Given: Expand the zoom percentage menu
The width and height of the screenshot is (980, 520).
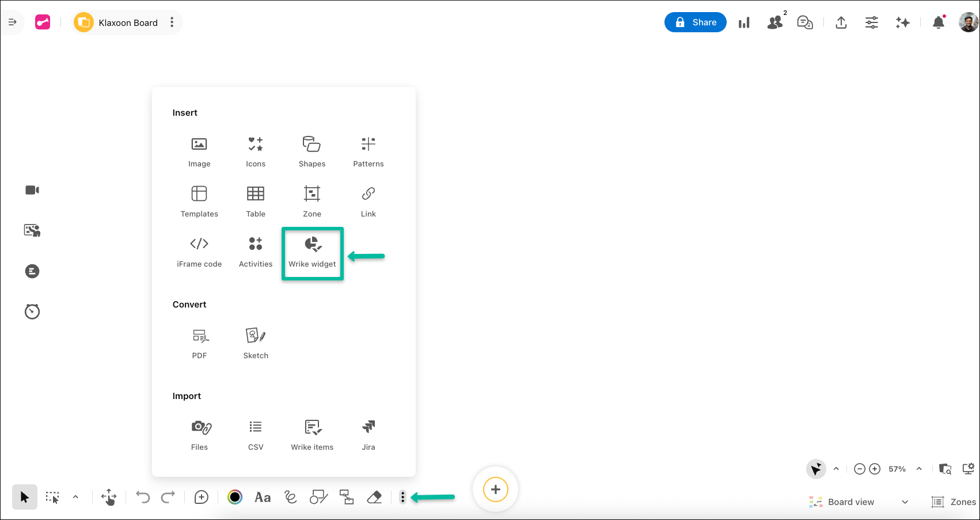Looking at the screenshot, I should coord(918,469).
